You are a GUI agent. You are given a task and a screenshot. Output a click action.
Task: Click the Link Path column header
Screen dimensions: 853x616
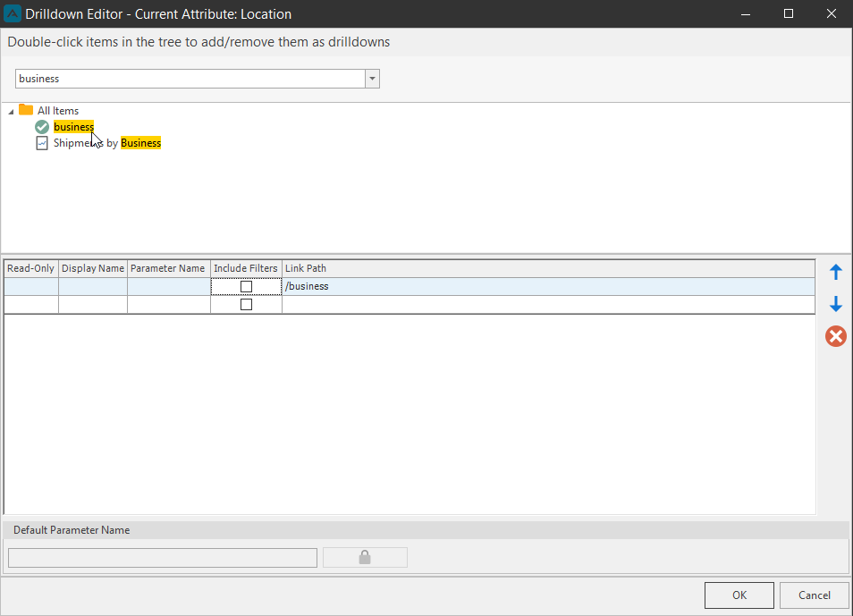[x=548, y=268]
